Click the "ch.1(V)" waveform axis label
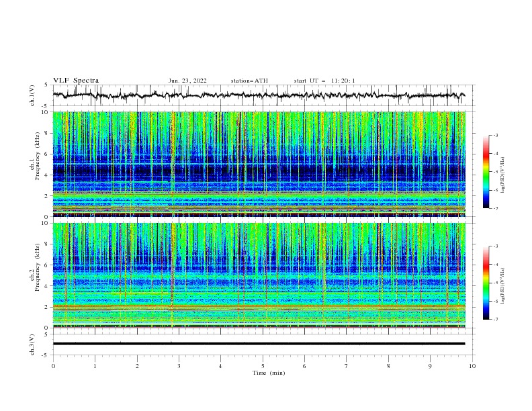The image size is (532, 411). coord(32,95)
